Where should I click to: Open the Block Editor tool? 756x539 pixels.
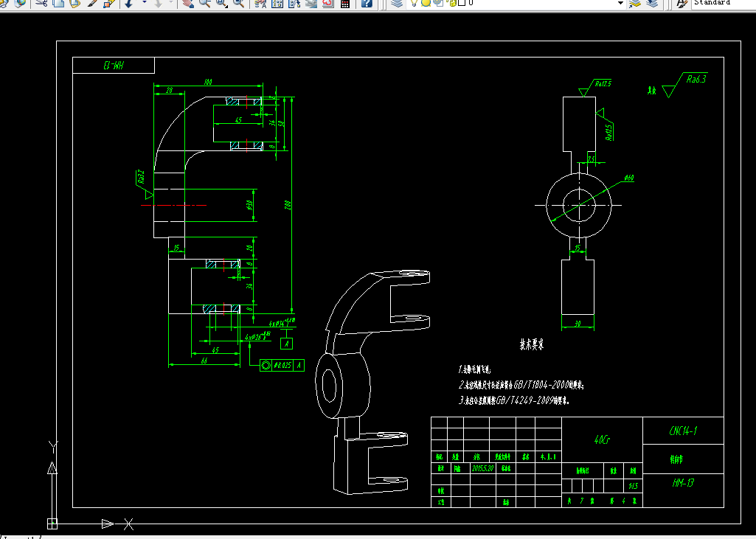coord(109,3)
